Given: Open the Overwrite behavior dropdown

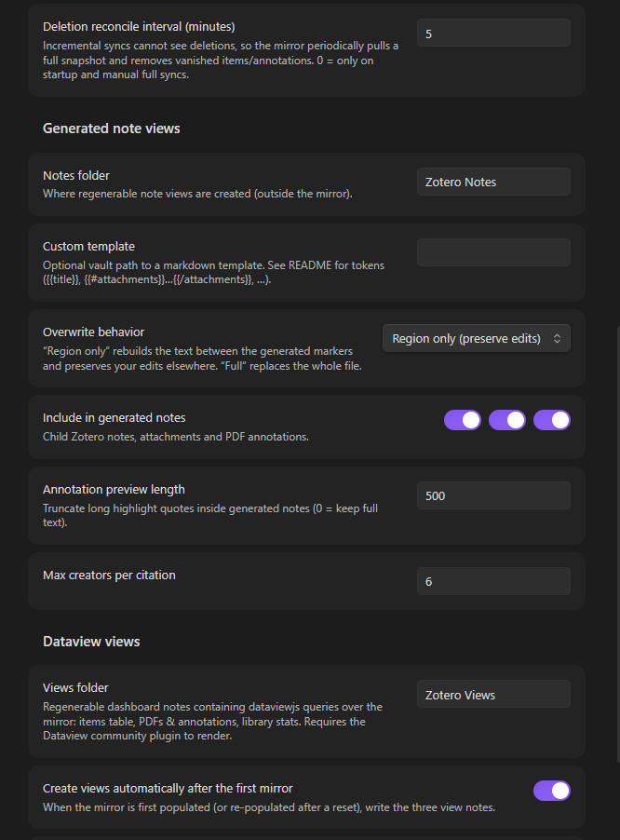Looking at the screenshot, I should (477, 338).
